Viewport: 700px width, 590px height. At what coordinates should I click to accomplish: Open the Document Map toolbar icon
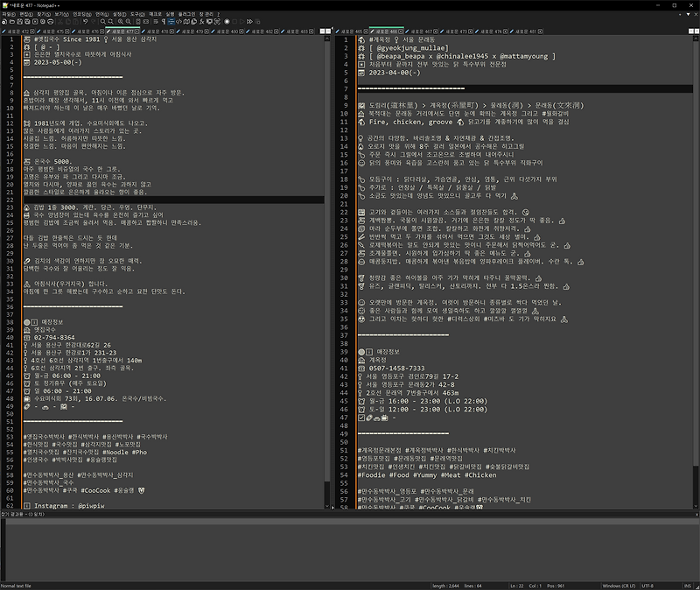(186, 21)
